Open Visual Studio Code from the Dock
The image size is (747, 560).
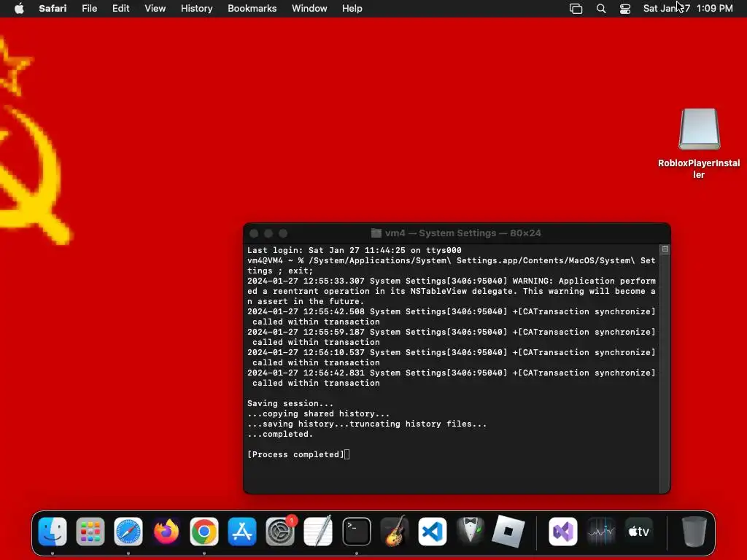pyautogui.click(x=432, y=532)
